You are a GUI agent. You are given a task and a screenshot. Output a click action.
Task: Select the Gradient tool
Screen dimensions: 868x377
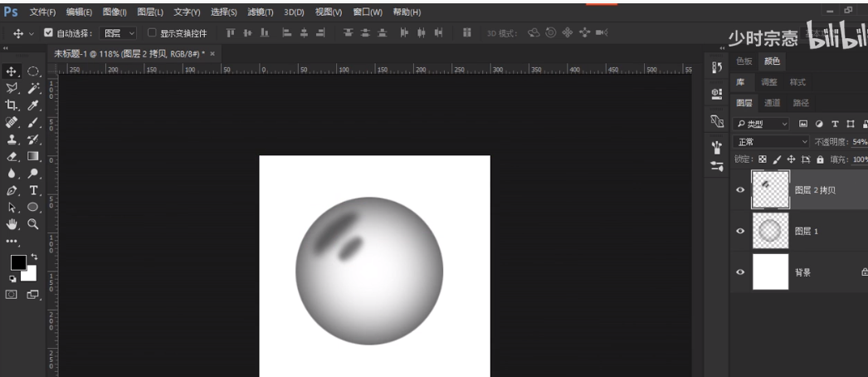coord(33,156)
